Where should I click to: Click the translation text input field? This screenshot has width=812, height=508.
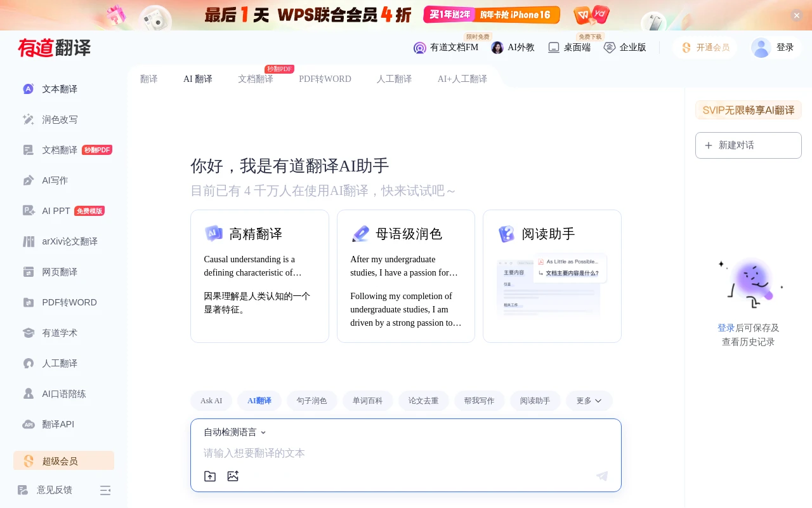point(406,453)
